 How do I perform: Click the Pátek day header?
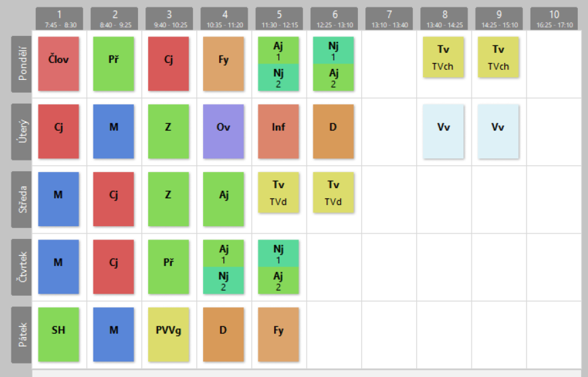pos(22,335)
